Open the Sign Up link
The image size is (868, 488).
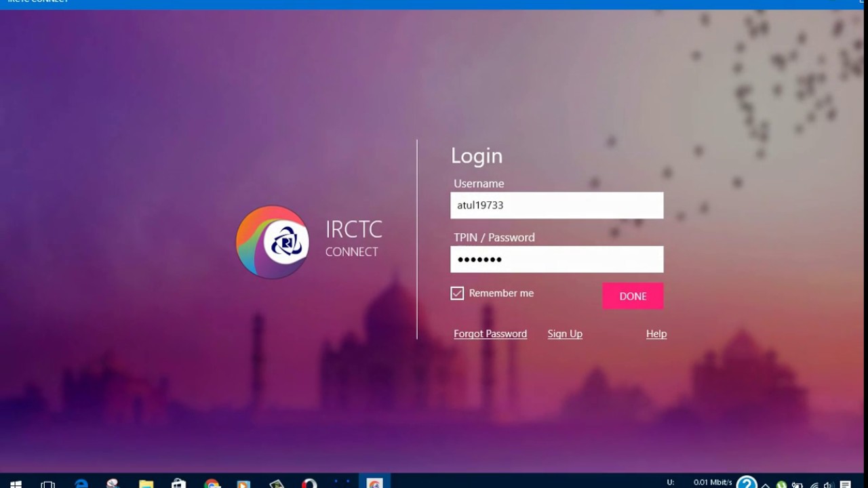(565, 333)
